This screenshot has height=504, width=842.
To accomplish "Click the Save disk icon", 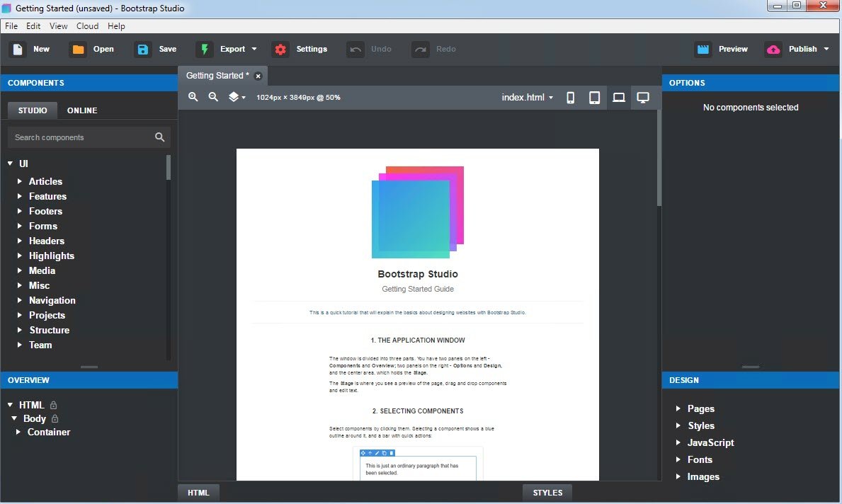I will pyautogui.click(x=143, y=50).
